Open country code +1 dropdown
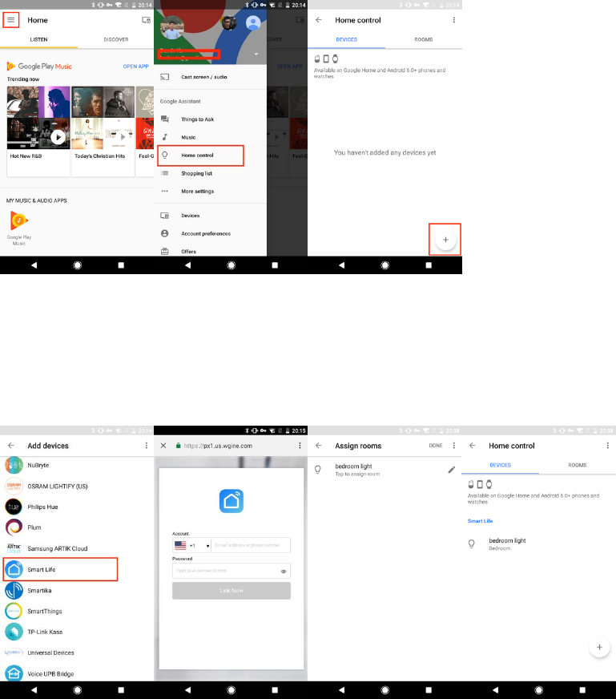616x699 pixels. [192, 545]
